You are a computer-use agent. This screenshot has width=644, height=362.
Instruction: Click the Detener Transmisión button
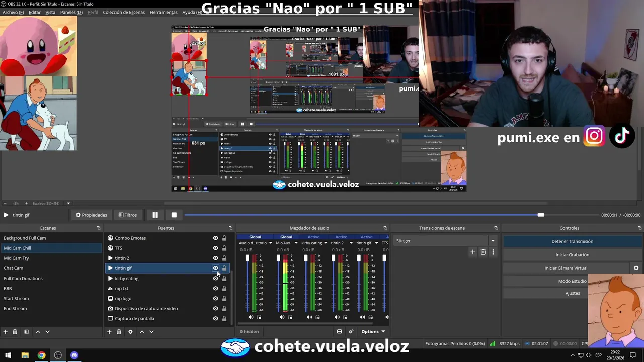tap(572, 241)
